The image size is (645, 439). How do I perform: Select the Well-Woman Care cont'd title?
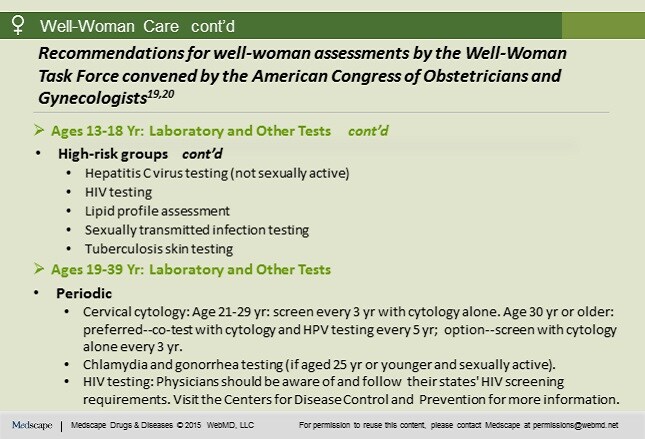pos(137,26)
